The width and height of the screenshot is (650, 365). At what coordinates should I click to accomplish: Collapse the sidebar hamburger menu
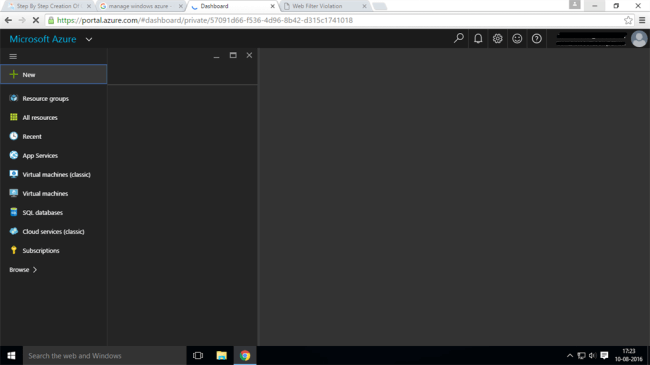13,56
